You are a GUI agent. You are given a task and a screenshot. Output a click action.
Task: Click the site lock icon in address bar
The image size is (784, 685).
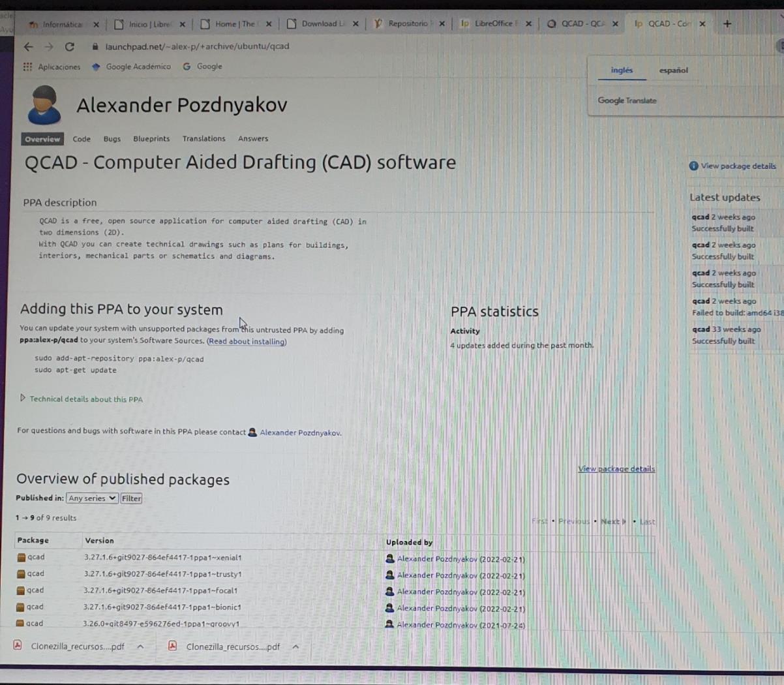point(95,46)
